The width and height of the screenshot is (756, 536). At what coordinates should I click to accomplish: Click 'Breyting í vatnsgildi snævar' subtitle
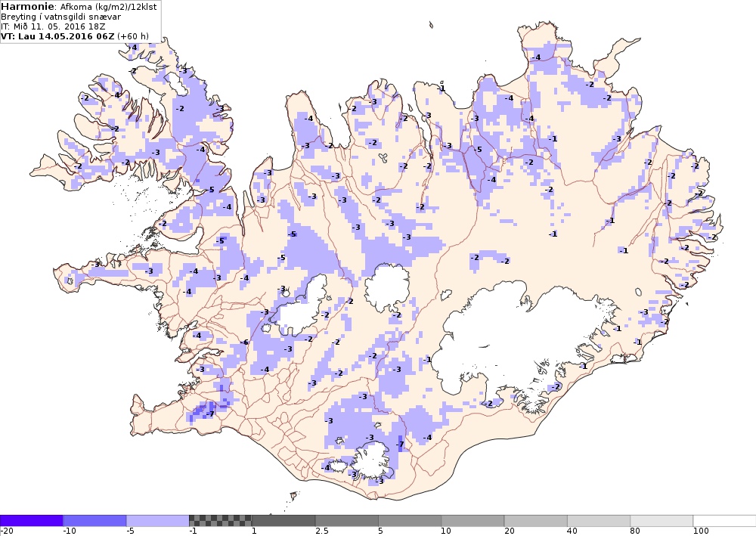[60, 17]
